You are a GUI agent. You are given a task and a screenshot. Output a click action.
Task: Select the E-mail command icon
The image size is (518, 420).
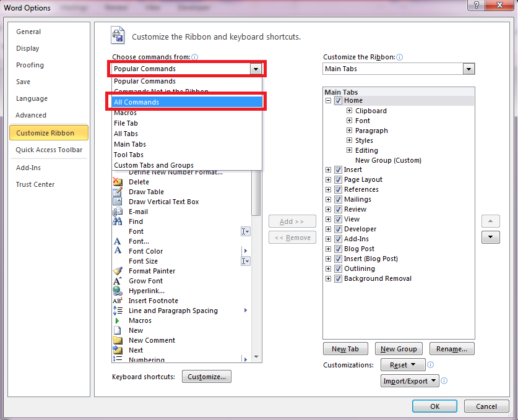[x=117, y=212]
